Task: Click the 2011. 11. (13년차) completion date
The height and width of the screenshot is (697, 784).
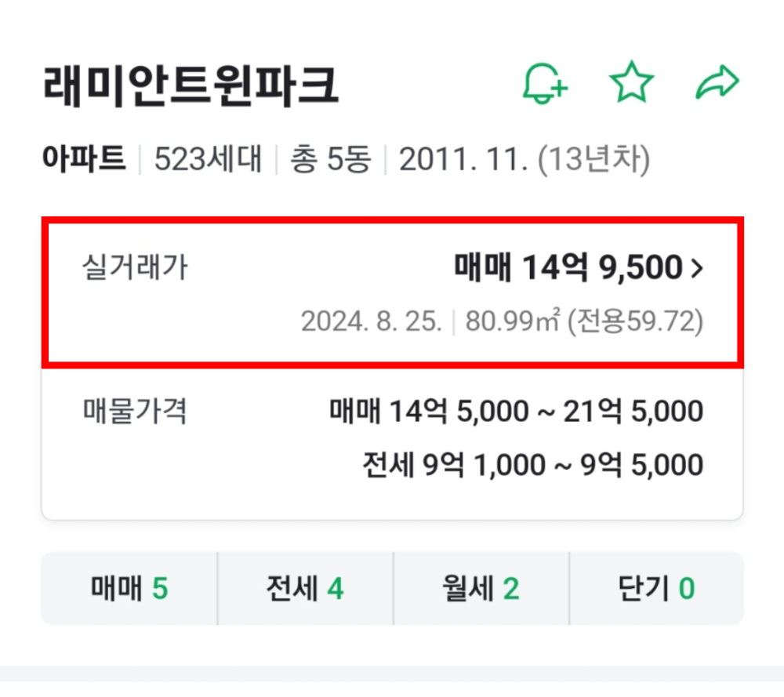Action: (524, 160)
